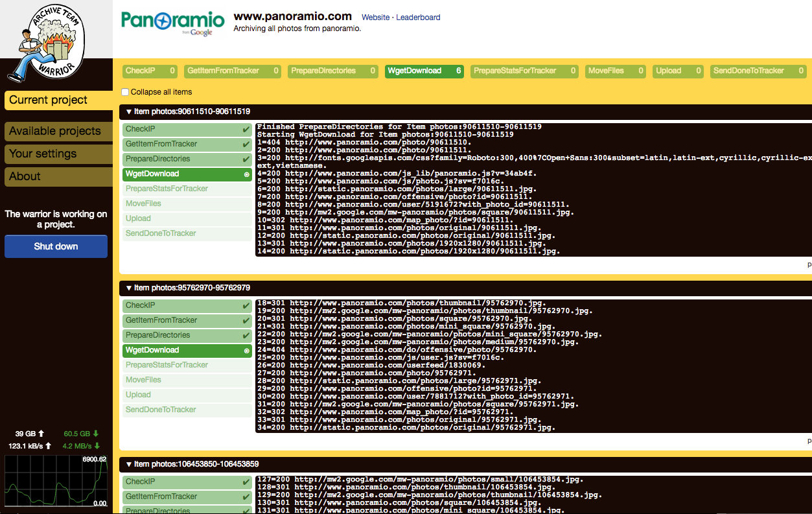Click CheckIP checkmark in item photos:106453850-106453859
Image resolution: width=812 pixels, height=514 pixels.
(246, 482)
